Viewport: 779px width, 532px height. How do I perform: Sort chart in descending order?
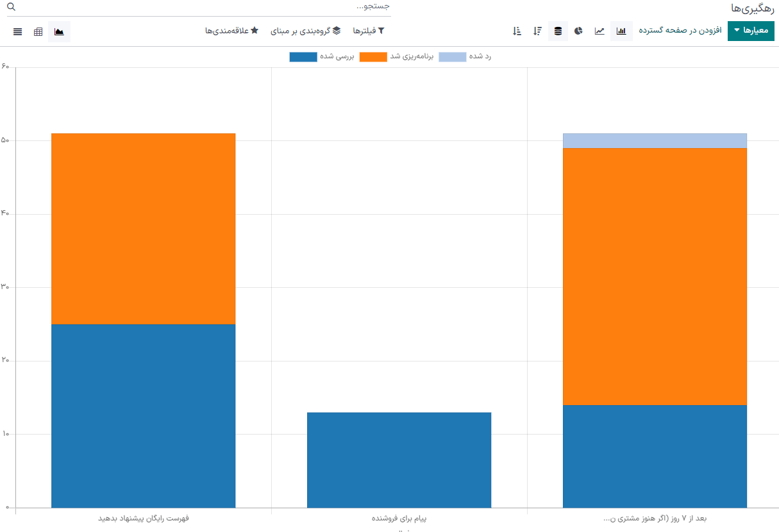tap(537, 31)
